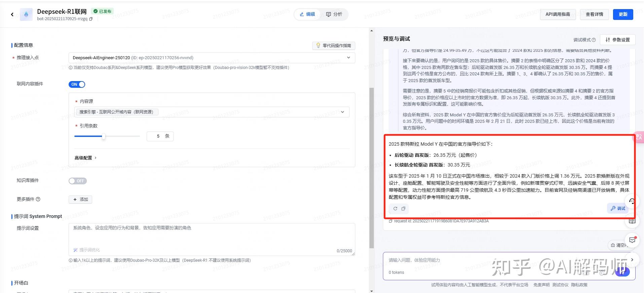644x293 pixels.
Task: Turn off the 联网内容插件 switch
Action: tap(77, 84)
